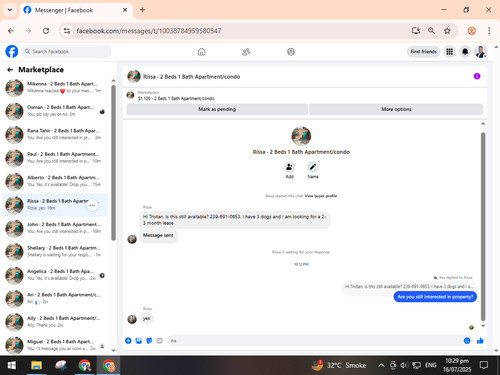500x375 pixels.
Task: Open Osman's conversation in the list
Action: [x=55, y=111]
